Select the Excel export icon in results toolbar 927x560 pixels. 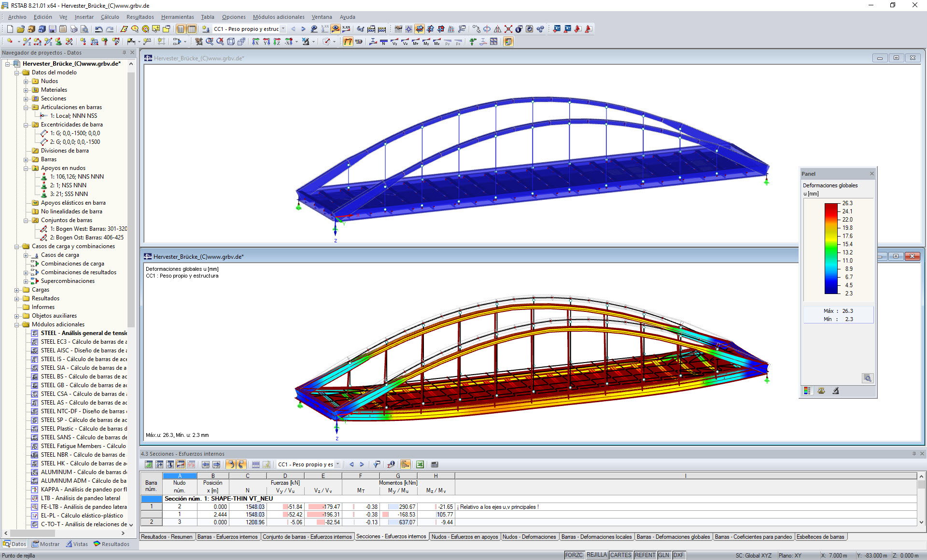pyautogui.click(x=420, y=464)
